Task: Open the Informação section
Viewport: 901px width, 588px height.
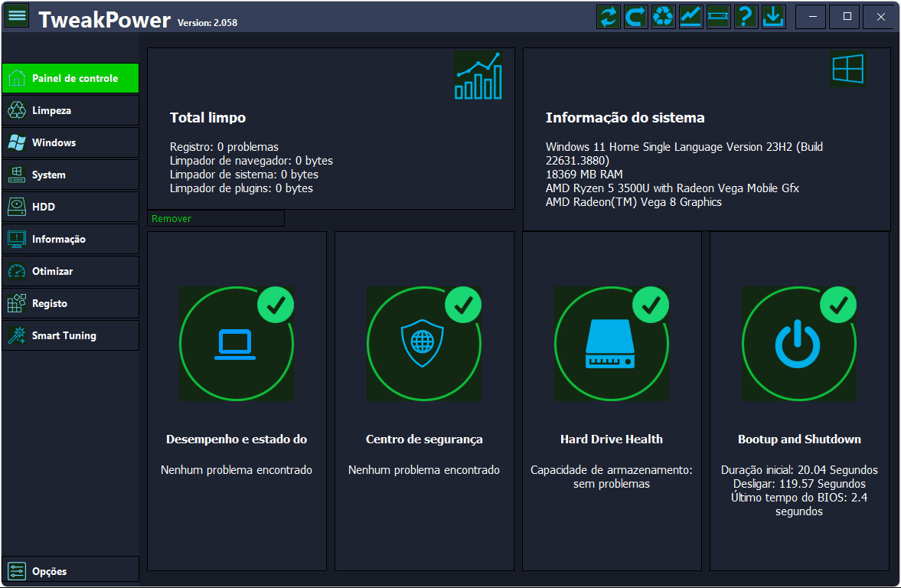Action: [70, 239]
